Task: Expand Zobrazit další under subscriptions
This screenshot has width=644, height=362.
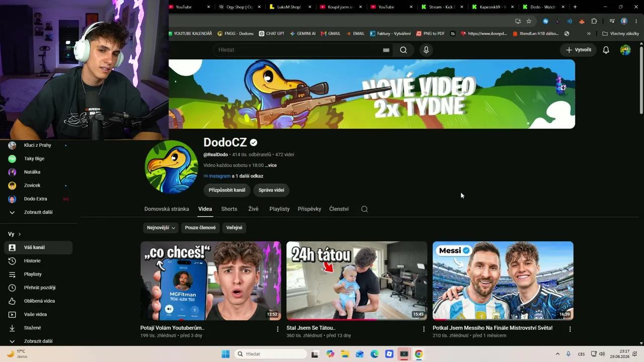Action: pos(38,212)
